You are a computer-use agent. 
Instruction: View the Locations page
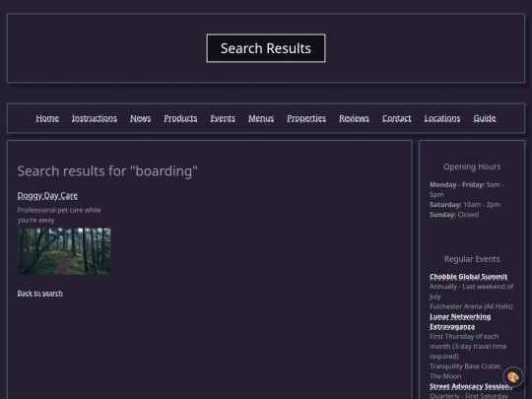pyautogui.click(x=442, y=118)
